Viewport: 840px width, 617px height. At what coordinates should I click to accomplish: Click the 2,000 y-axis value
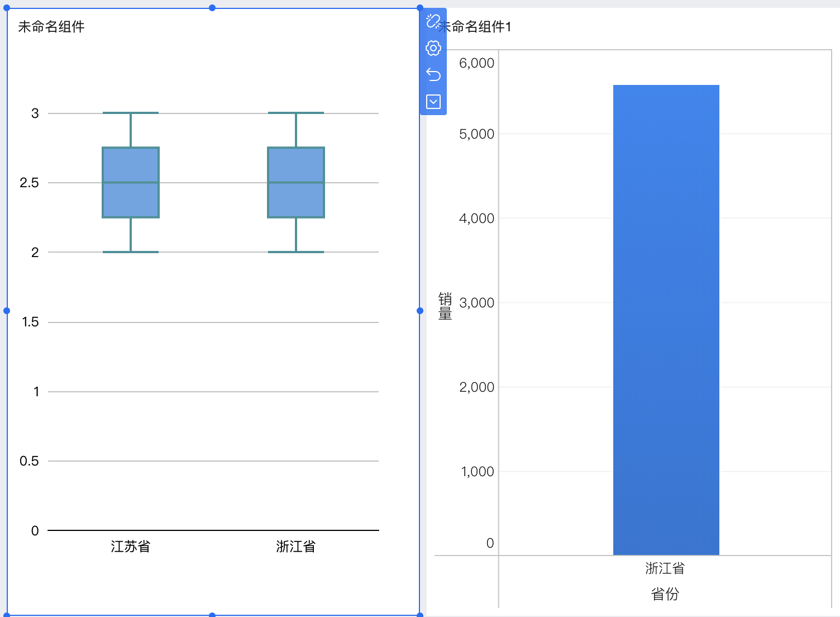click(x=476, y=387)
